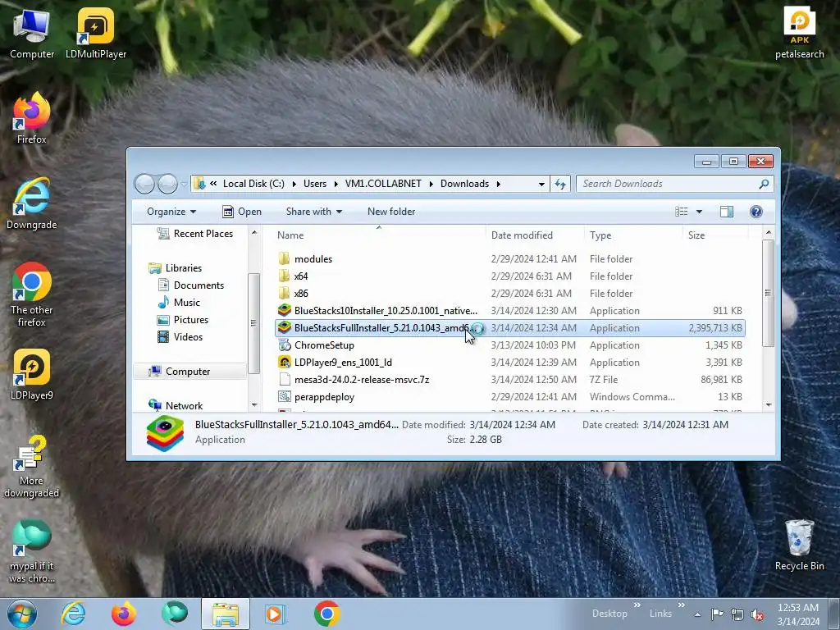Image resolution: width=840 pixels, height=630 pixels.
Task: Select Network in navigation pane
Action: (176, 405)
